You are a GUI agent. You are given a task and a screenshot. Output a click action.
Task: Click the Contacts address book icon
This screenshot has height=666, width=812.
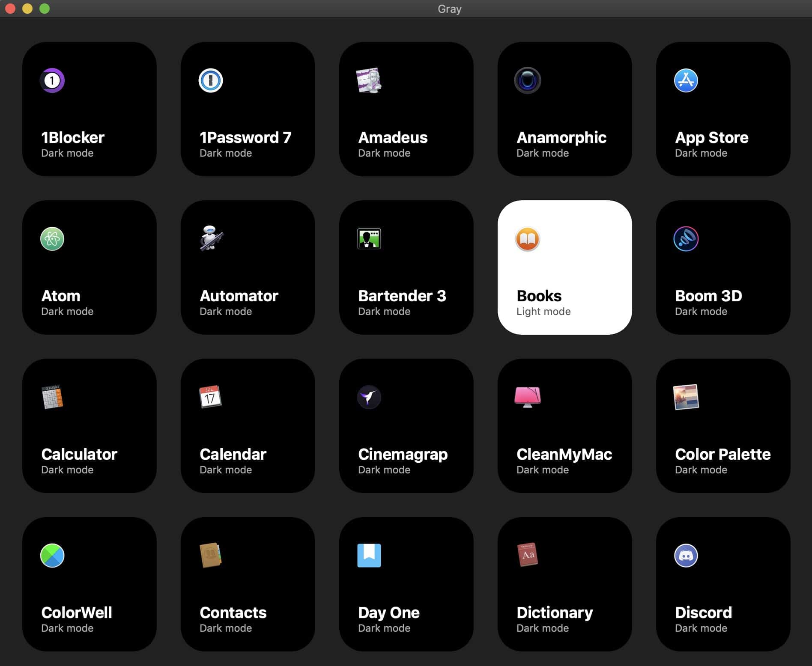point(211,556)
